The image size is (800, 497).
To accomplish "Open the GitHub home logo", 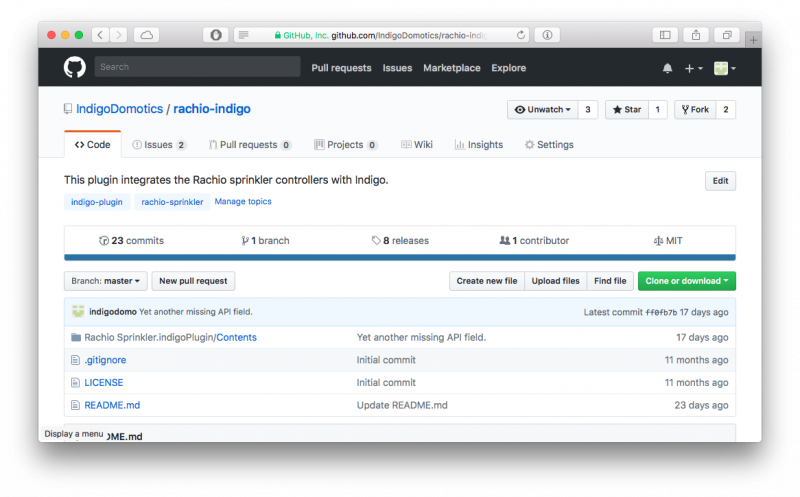I will tap(74, 67).
